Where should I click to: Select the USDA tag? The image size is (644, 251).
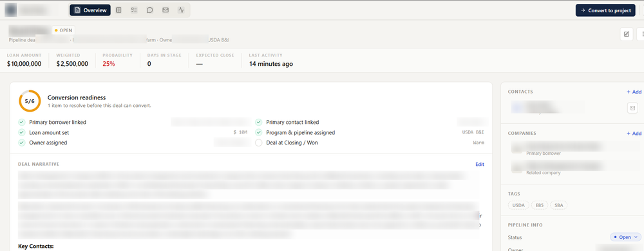518,205
